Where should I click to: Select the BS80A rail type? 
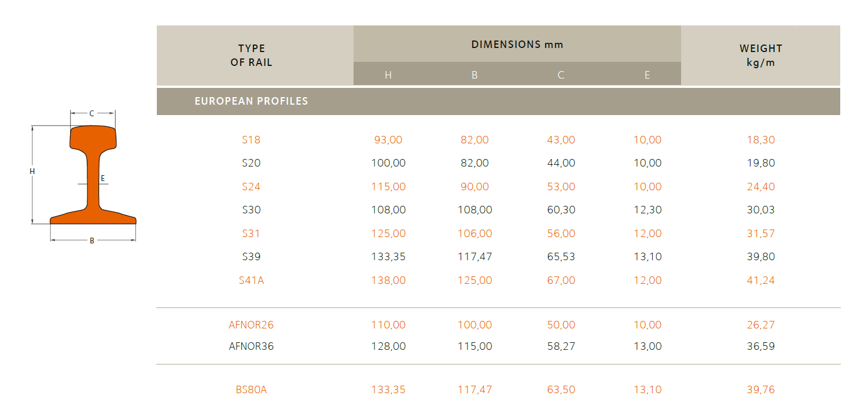tap(251, 390)
